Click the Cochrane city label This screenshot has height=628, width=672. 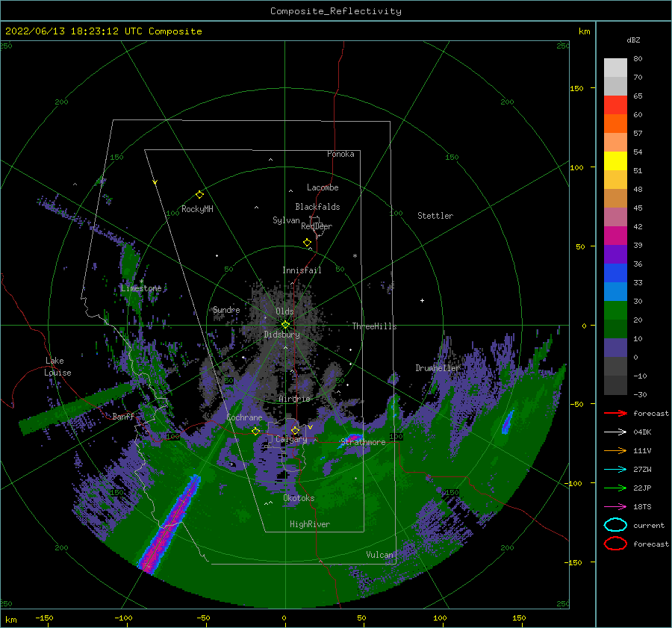[244, 417]
